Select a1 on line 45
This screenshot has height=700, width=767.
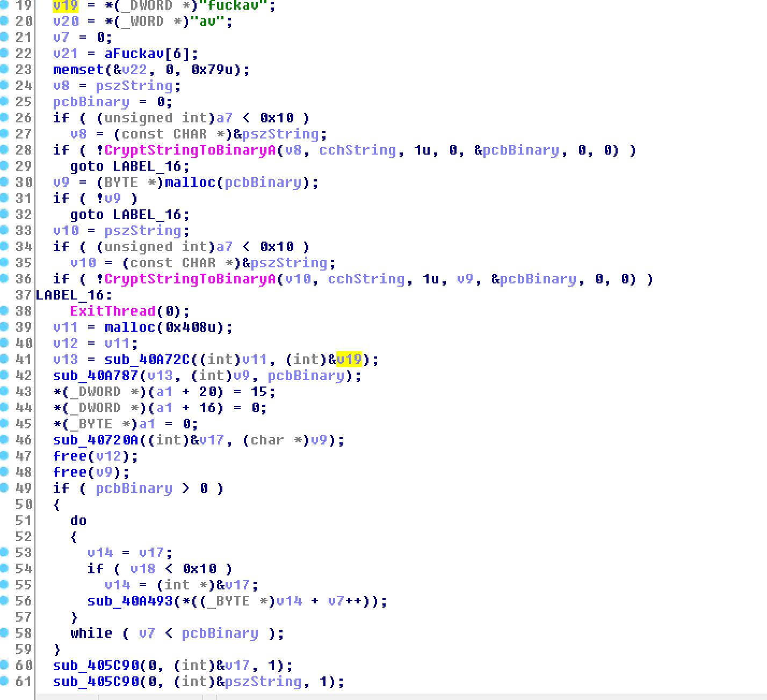point(147,424)
